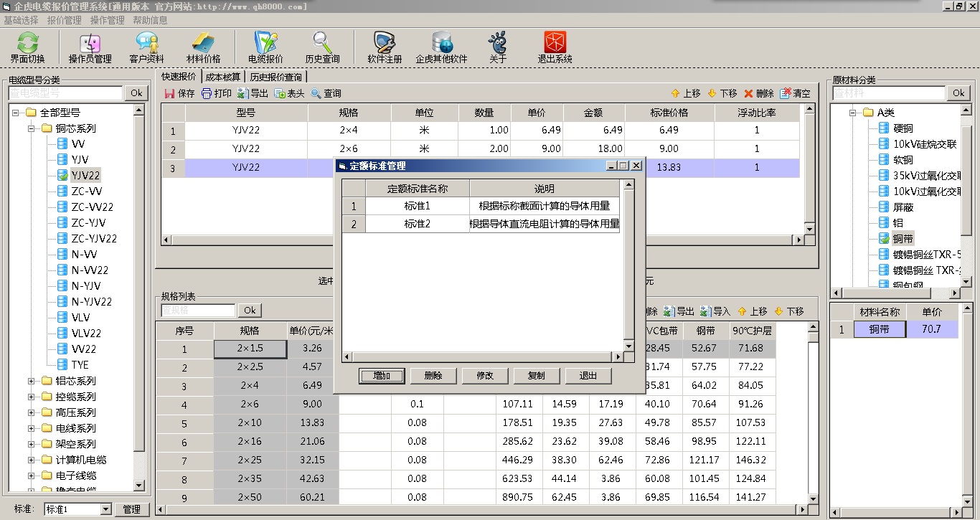
Task: Open the 标准 dropdown at the bottom
Action: tap(105, 509)
